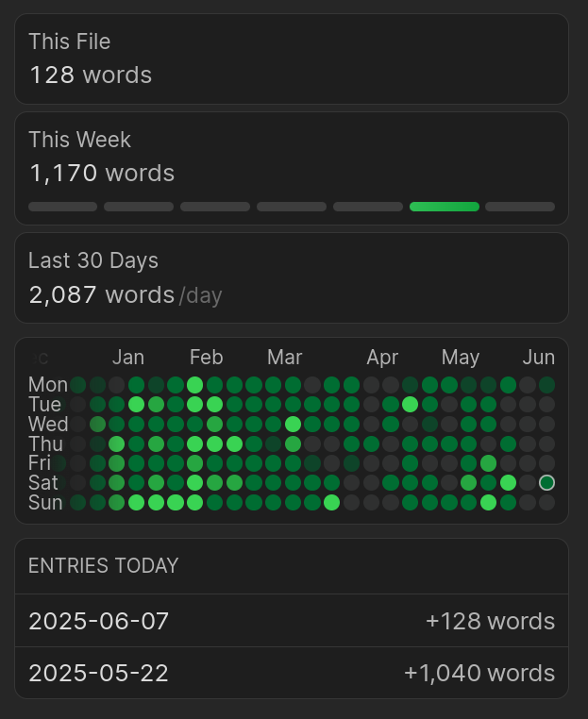Click the last Sunday cell in the heatmap
Viewport: 588px width, 719px height.
[x=546, y=502]
